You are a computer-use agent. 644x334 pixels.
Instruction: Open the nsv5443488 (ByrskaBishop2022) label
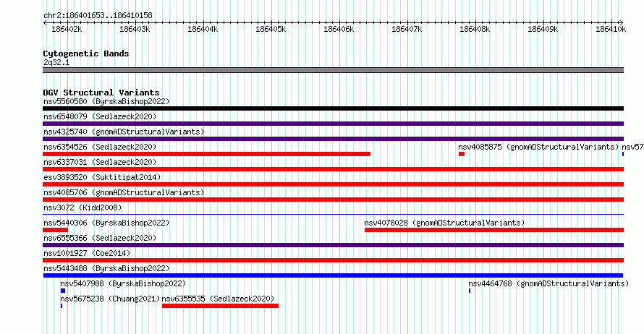(106, 268)
